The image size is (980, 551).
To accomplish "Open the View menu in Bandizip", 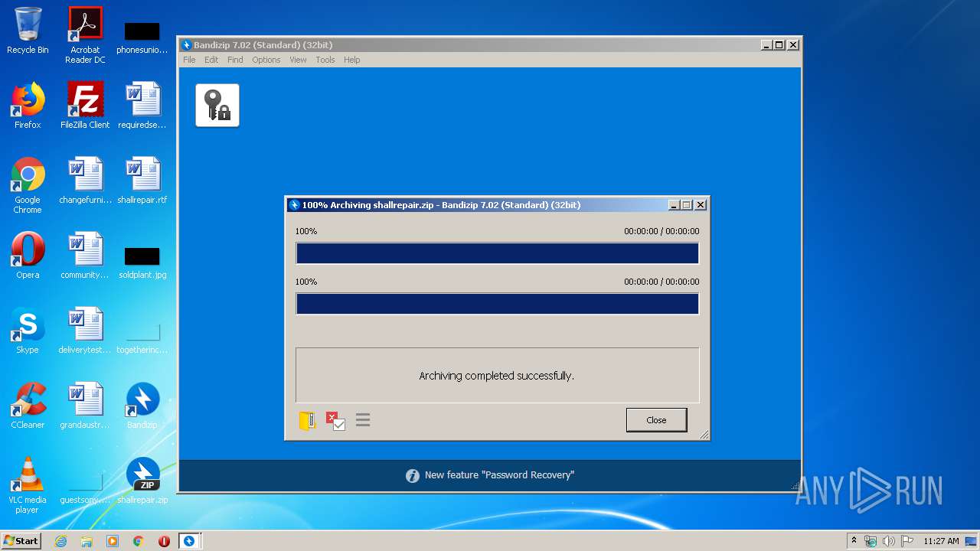I will click(298, 60).
